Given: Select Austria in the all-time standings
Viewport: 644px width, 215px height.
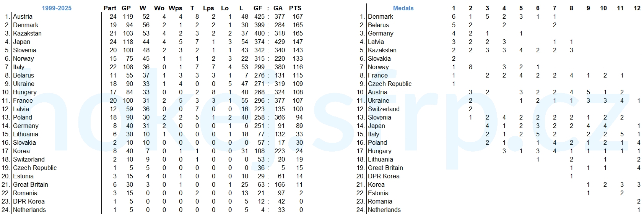Looking at the screenshot, I should [23, 16].
